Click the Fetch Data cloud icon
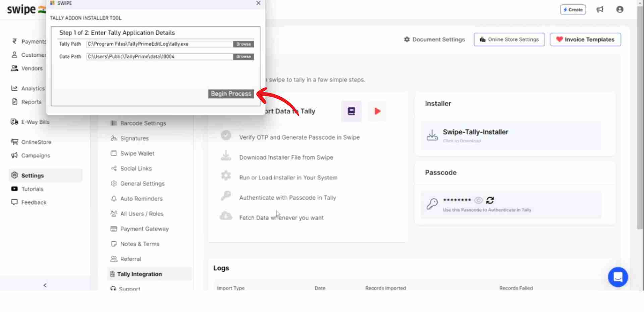 226,216
